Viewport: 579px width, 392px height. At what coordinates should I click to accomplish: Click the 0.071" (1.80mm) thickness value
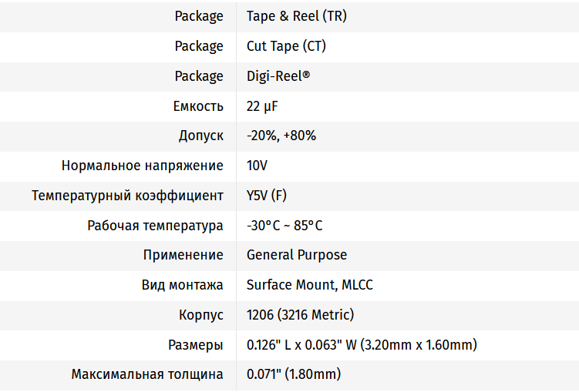coord(294,375)
